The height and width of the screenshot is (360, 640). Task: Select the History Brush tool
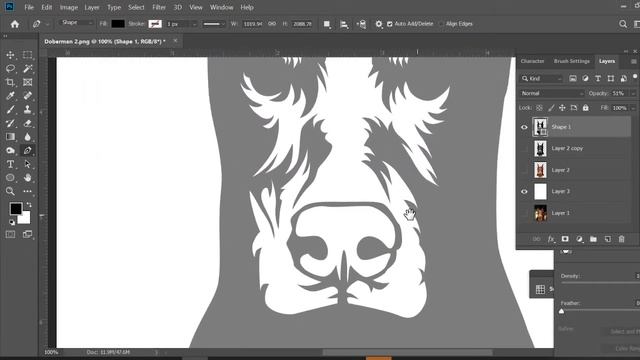(x=10, y=123)
